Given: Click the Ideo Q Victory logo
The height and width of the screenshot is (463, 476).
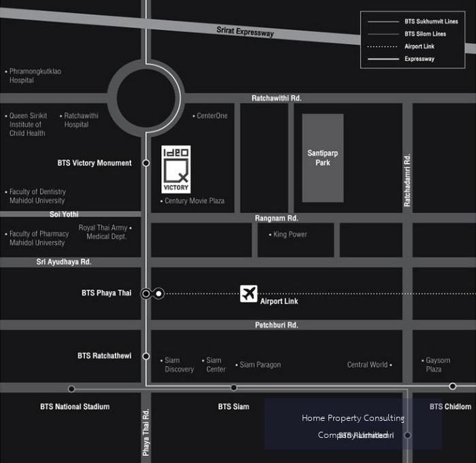Looking at the screenshot, I should pos(176,169).
